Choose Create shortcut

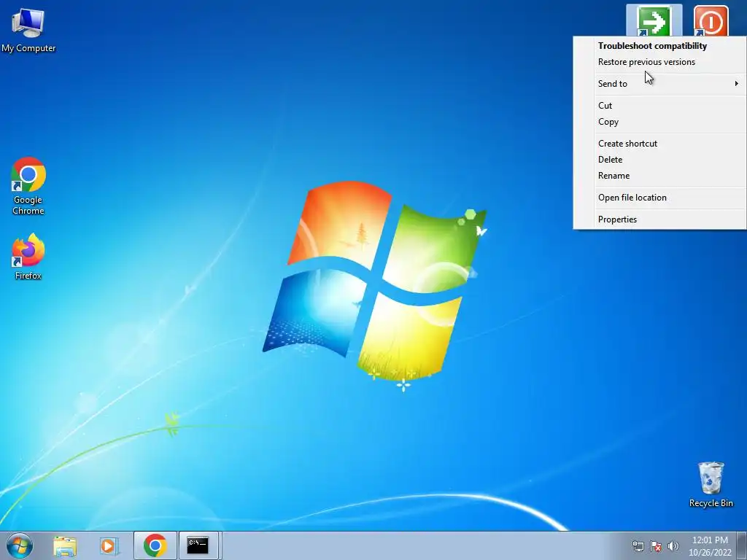tap(659, 144)
